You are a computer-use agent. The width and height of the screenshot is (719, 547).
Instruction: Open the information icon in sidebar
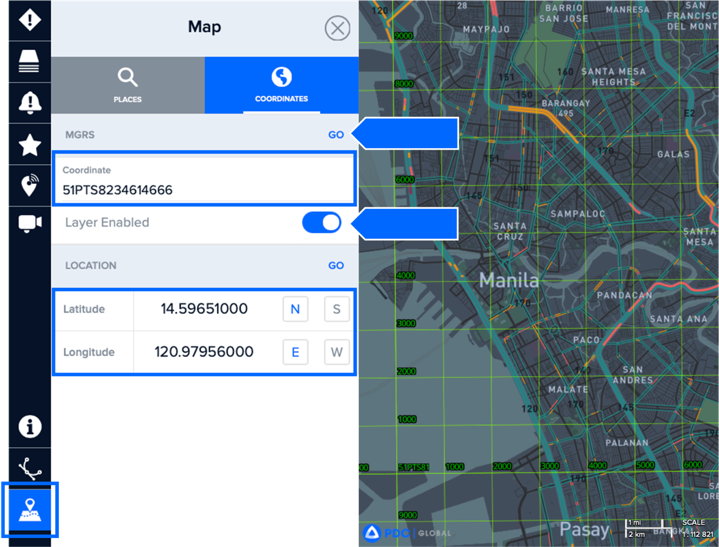[30, 427]
